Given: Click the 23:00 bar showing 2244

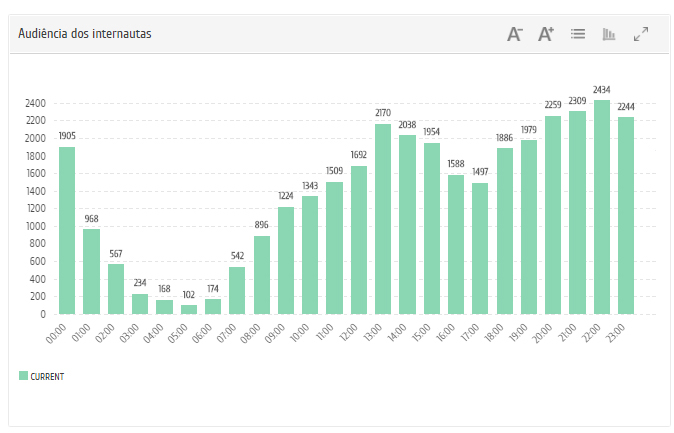Looking at the screenshot, I should tap(626, 215).
